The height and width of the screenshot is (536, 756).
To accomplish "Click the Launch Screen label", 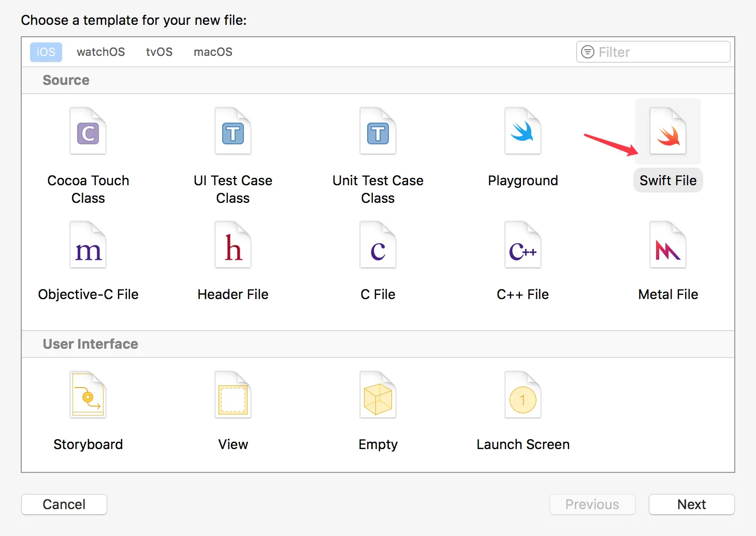I will (x=523, y=444).
